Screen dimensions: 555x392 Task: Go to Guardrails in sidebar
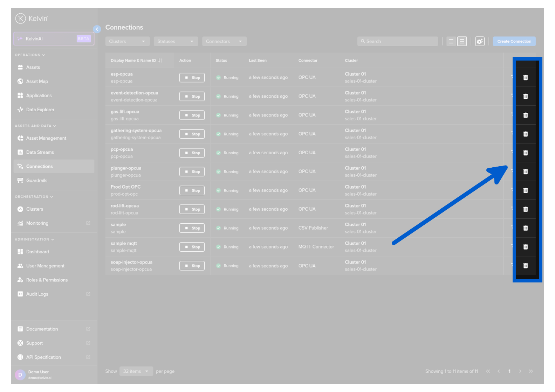coord(36,181)
